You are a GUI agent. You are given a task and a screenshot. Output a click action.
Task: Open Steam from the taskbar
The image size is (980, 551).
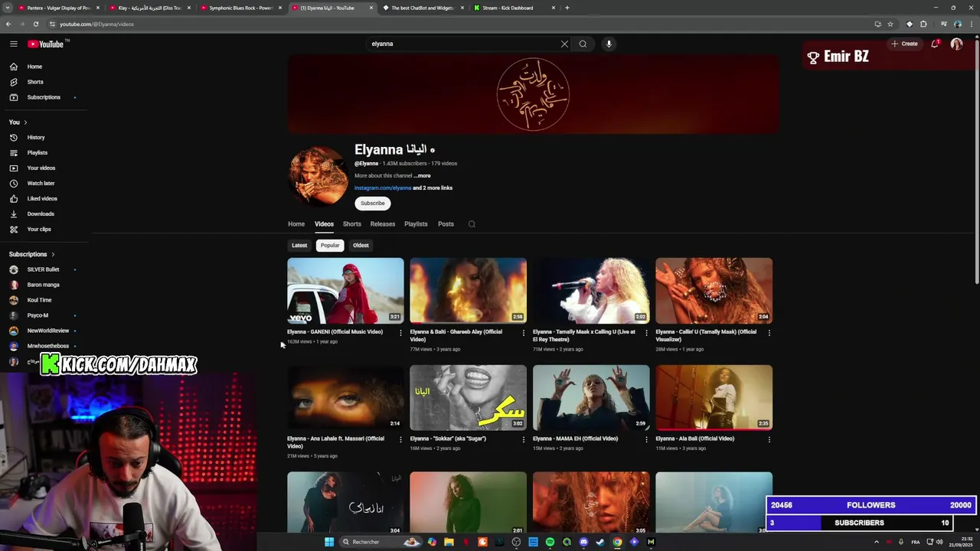[x=600, y=542]
